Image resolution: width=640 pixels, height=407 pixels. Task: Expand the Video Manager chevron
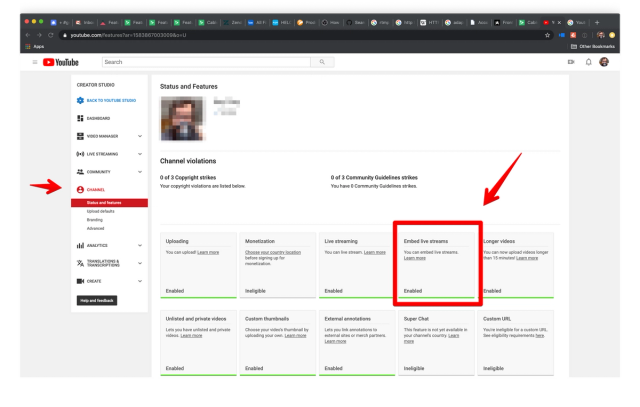tap(140, 136)
